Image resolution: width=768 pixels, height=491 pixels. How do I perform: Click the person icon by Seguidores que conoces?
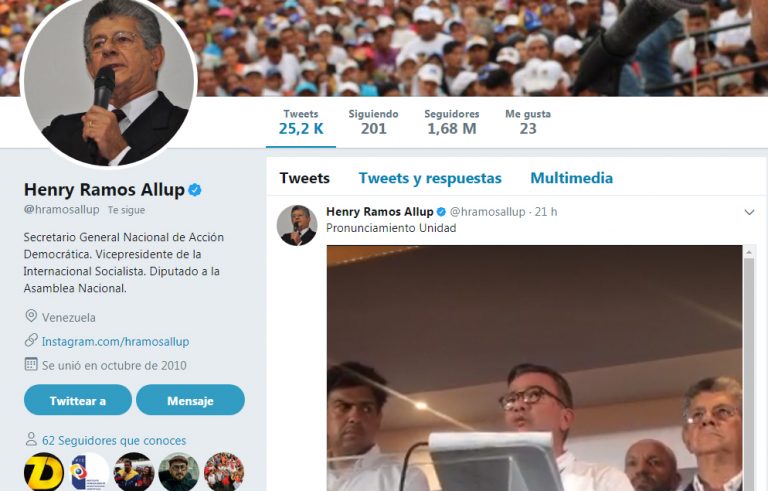pyautogui.click(x=31, y=439)
